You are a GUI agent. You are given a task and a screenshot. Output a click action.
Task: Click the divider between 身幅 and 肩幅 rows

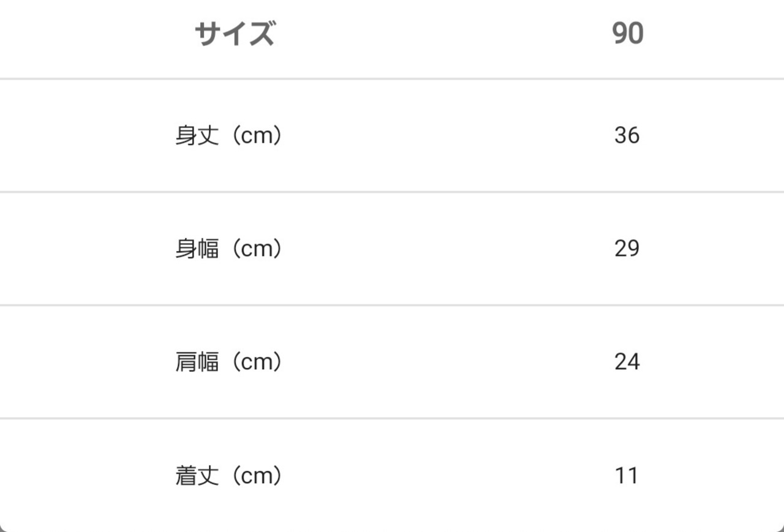392,305
